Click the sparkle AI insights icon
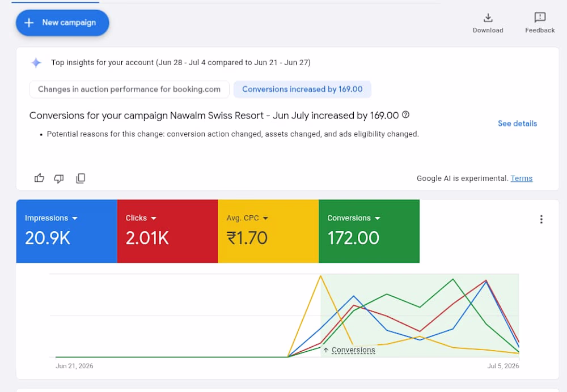 coord(36,63)
